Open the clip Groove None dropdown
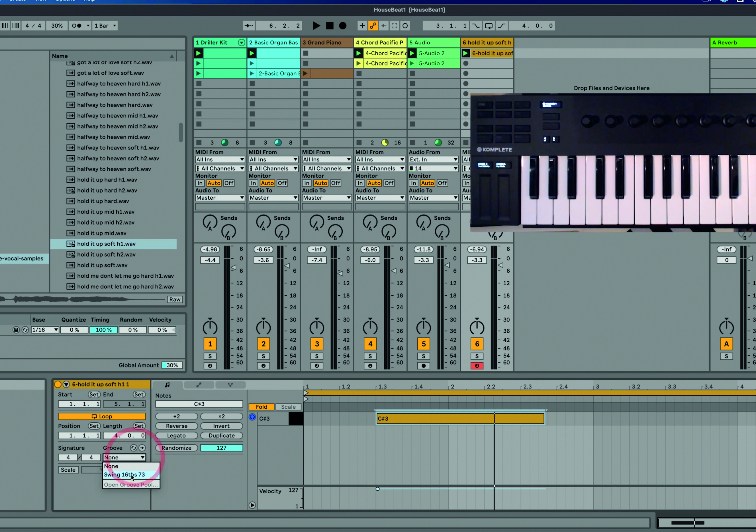The width and height of the screenshot is (756, 532). (124, 457)
